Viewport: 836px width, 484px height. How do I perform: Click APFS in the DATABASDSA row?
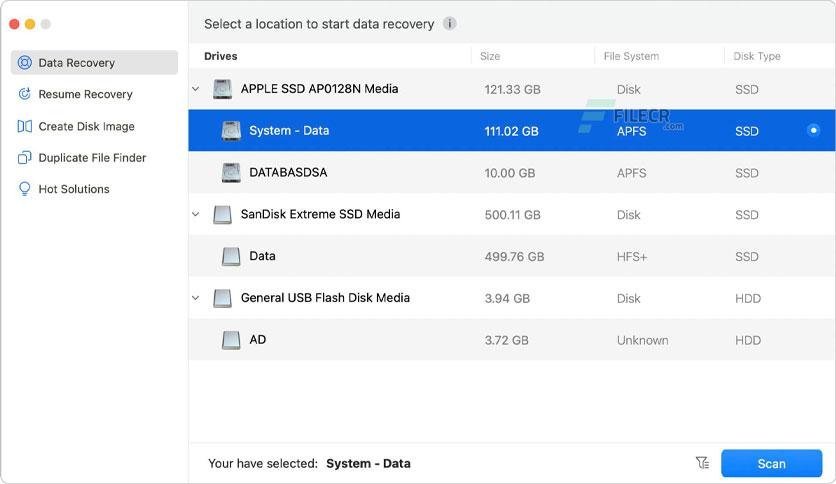tap(631, 173)
